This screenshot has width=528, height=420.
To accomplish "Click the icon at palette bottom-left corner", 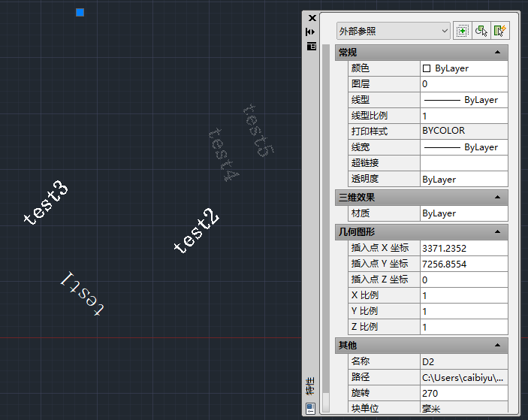I will 310,408.
